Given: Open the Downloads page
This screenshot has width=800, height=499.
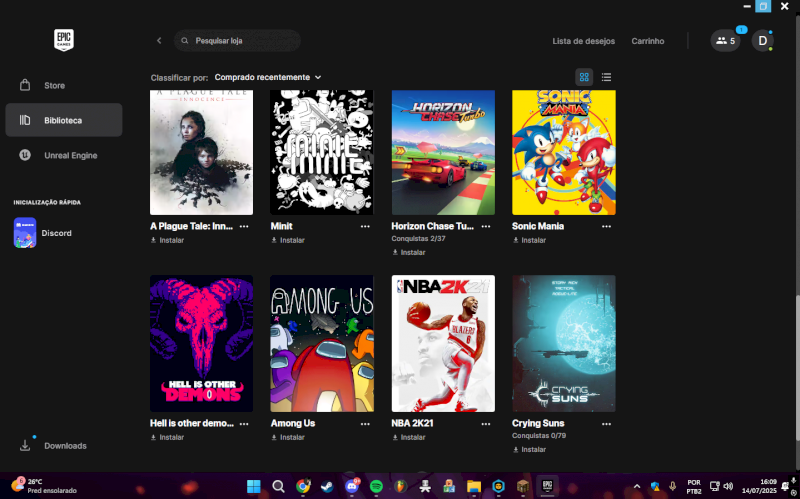Looking at the screenshot, I should click(x=53, y=445).
